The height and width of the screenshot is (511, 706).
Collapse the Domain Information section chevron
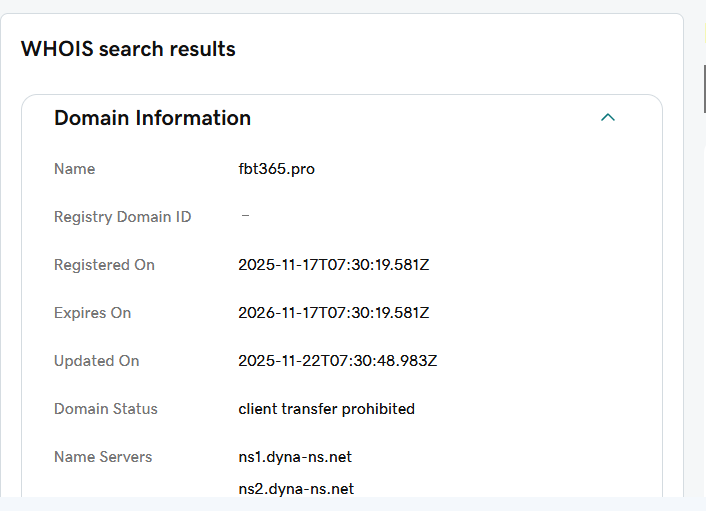click(x=607, y=118)
